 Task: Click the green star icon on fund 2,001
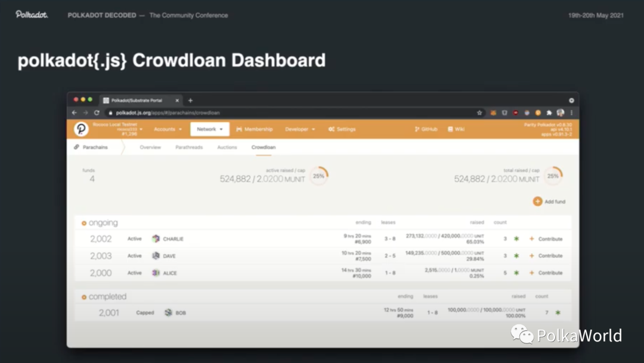(558, 313)
